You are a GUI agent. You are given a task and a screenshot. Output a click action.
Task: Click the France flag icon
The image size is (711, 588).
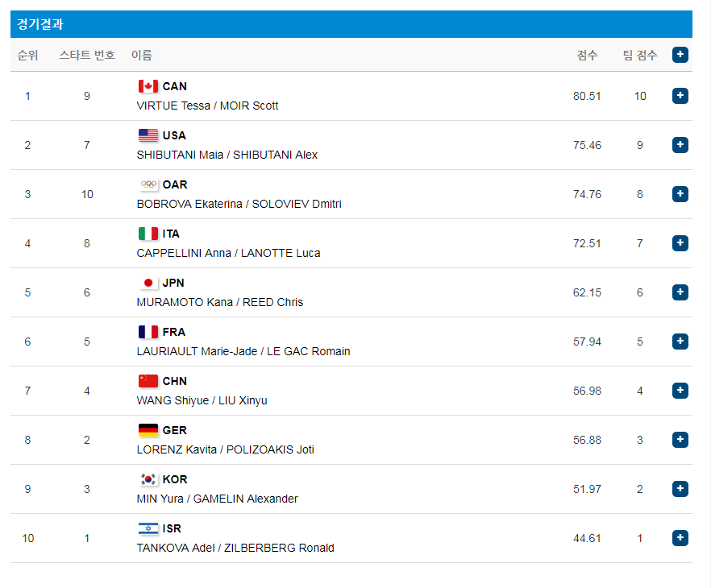(x=148, y=332)
